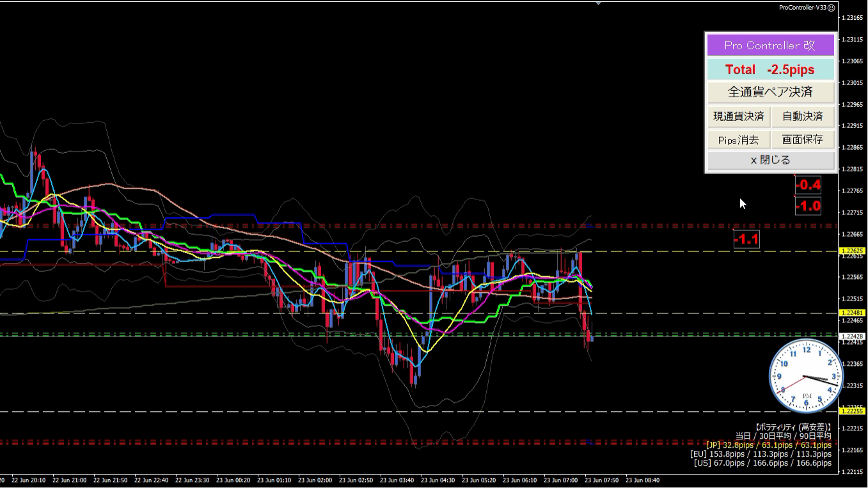The height and width of the screenshot is (488, 868).
Task: Click the ボラティリティ (高安差) heading text
Action: click(793, 427)
